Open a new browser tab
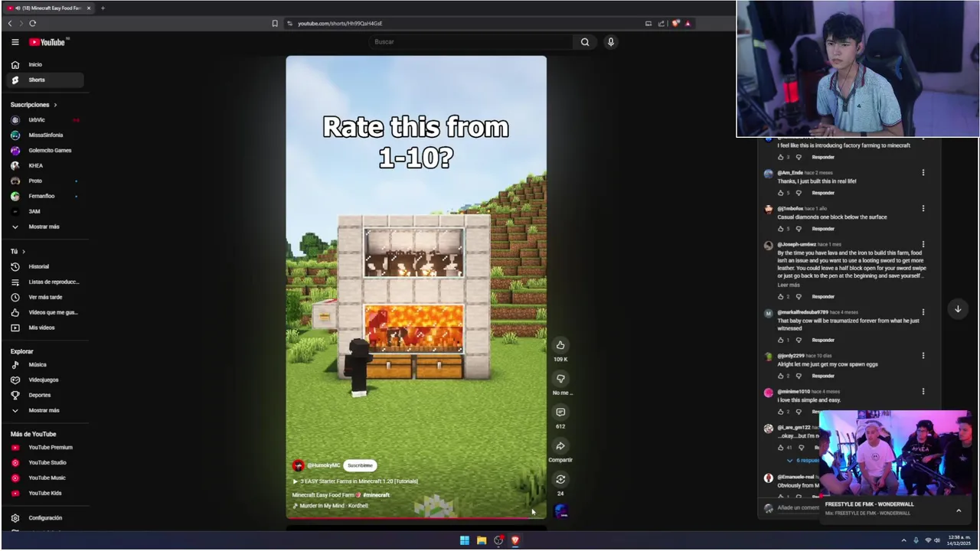This screenshot has height=551, width=980. coord(103,8)
